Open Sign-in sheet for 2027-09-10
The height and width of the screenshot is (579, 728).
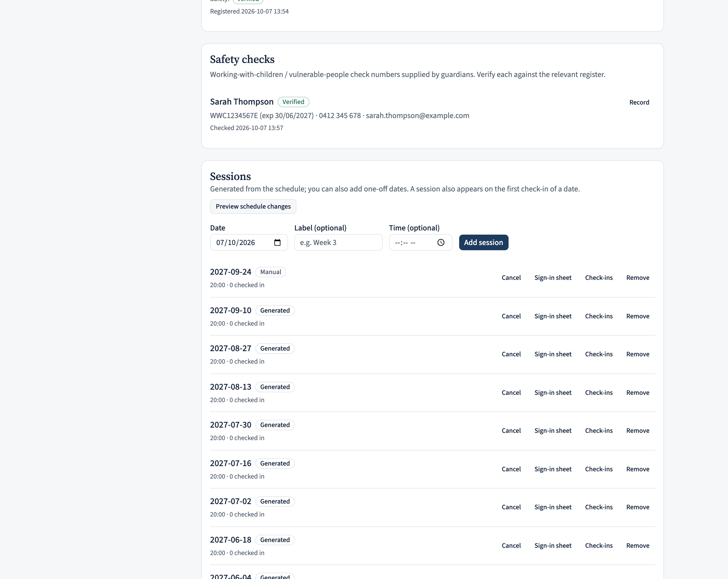tap(553, 316)
